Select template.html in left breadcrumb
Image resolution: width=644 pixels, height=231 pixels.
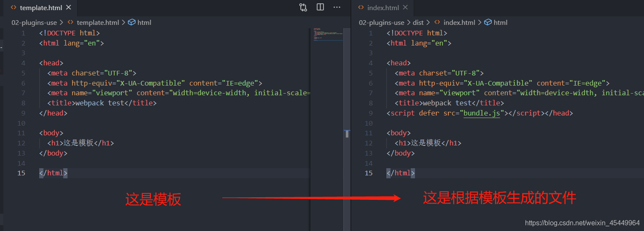[x=98, y=22]
